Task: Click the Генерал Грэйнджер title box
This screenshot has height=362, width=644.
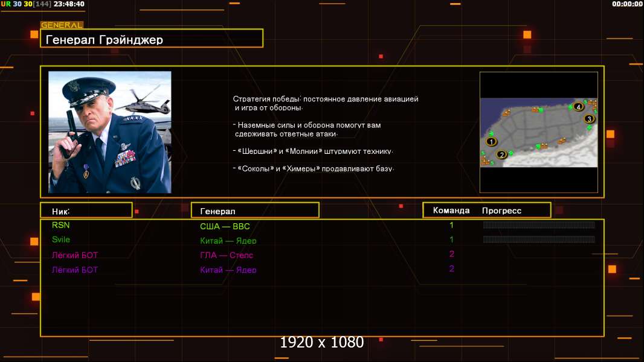Action: tap(152, 38)
